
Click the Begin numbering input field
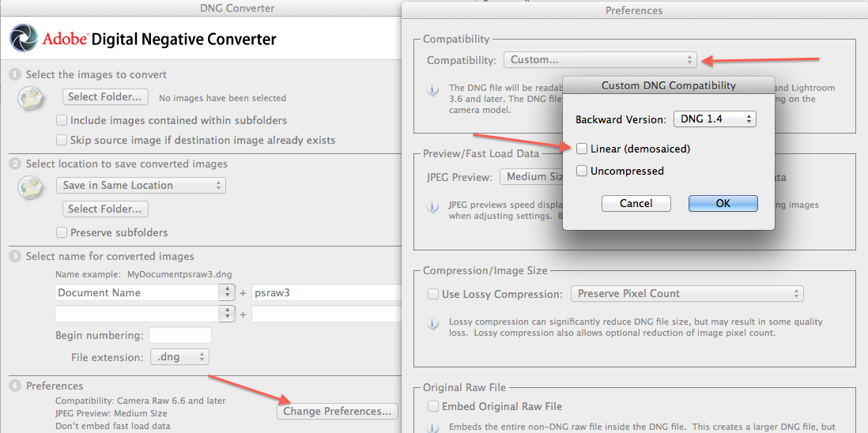coord(180,335)
